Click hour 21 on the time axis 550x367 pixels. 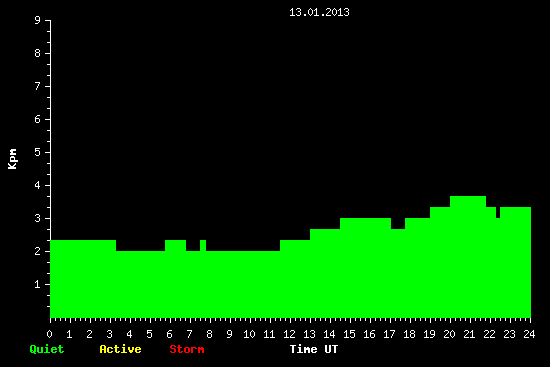(x=469, y=334)
